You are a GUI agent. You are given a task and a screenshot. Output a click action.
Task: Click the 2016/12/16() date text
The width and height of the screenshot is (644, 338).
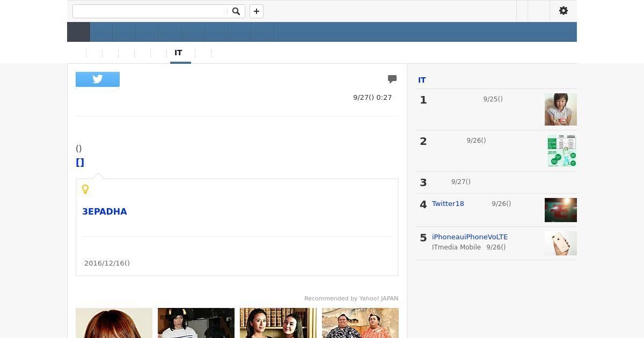pos(107,263)
